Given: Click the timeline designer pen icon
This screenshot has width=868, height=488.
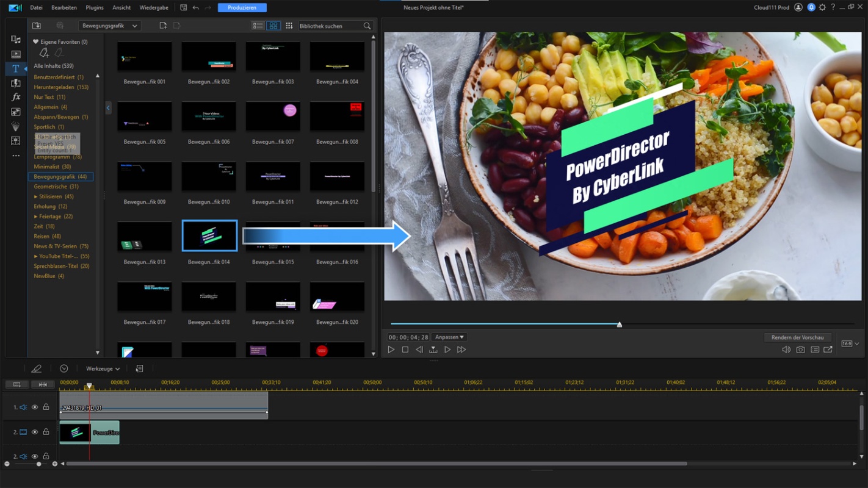Looking at the screenshot, I should [37, 368].
